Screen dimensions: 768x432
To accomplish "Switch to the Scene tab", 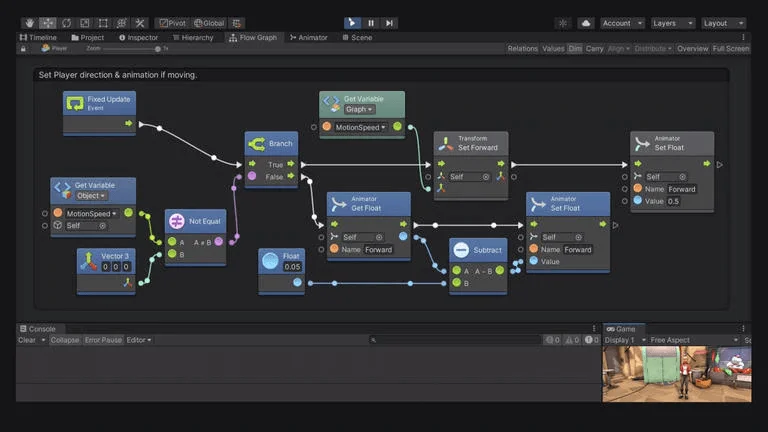I will [x=357, y=37].
